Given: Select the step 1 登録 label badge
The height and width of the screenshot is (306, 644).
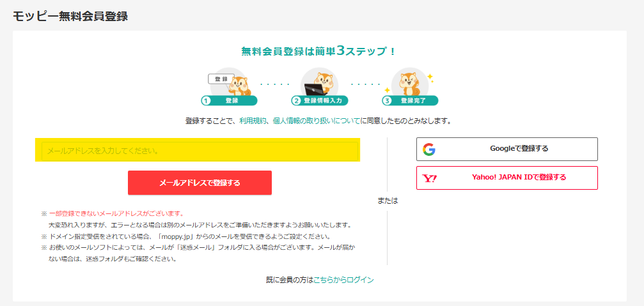Looking at the screenshot, I should tap(230, 101).
